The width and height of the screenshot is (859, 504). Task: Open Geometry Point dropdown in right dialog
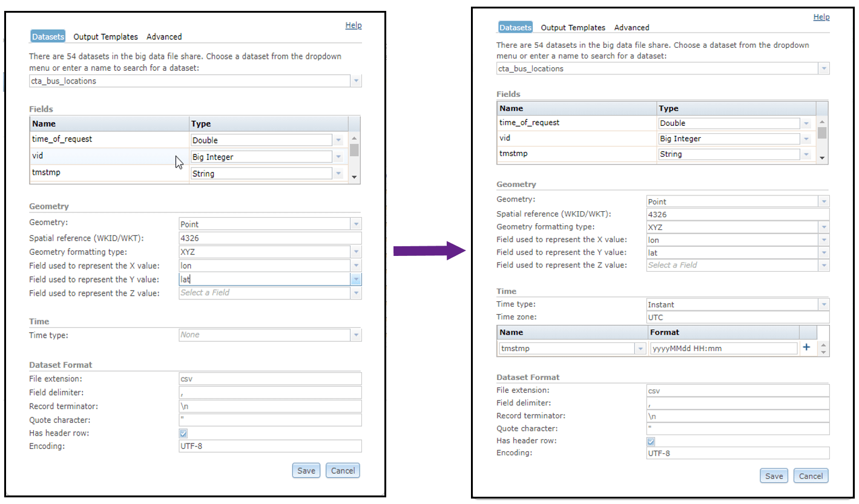823,201
